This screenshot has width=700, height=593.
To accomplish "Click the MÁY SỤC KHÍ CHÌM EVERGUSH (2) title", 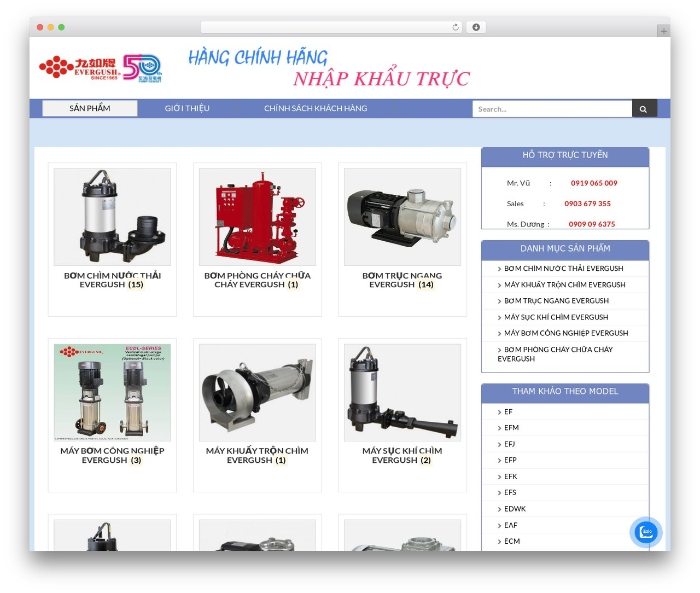I will (402, 455).
